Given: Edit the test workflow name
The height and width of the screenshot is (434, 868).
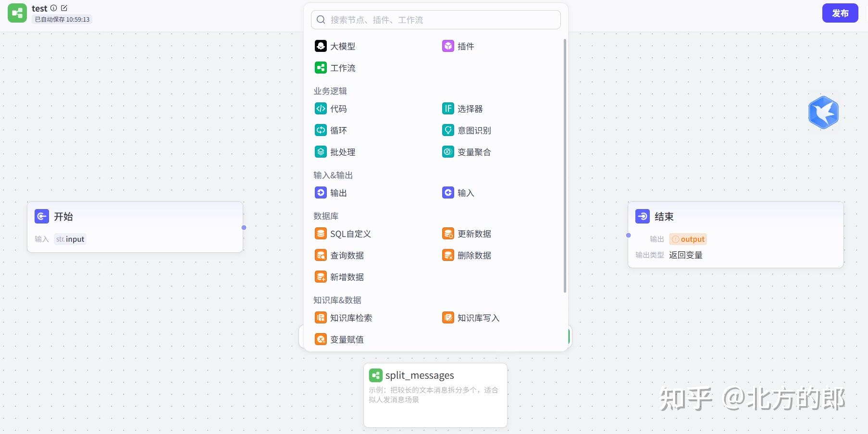Looking at the screenshot, I should coord(64,8).
